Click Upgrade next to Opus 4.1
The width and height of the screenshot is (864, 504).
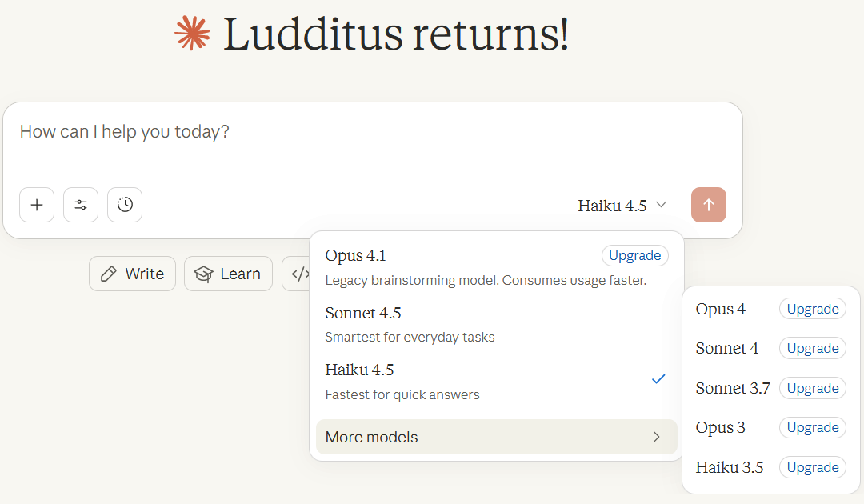click(635, 255)
